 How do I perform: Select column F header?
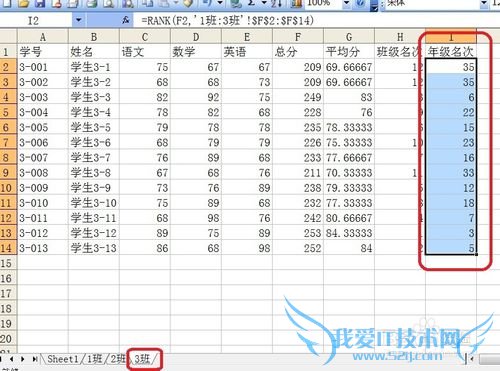point(298,37)
